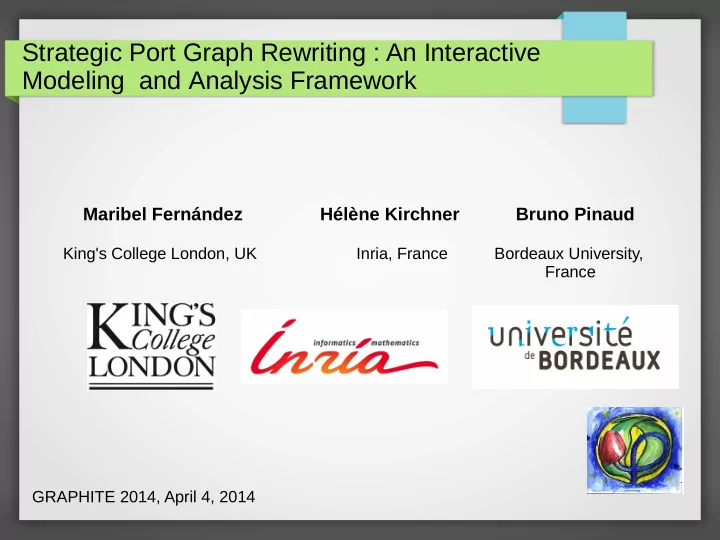The height and width of the screenshot is (540, 720).
Task: Select author name 'Bruno Pinaud'
Action: tap(575, 214)
